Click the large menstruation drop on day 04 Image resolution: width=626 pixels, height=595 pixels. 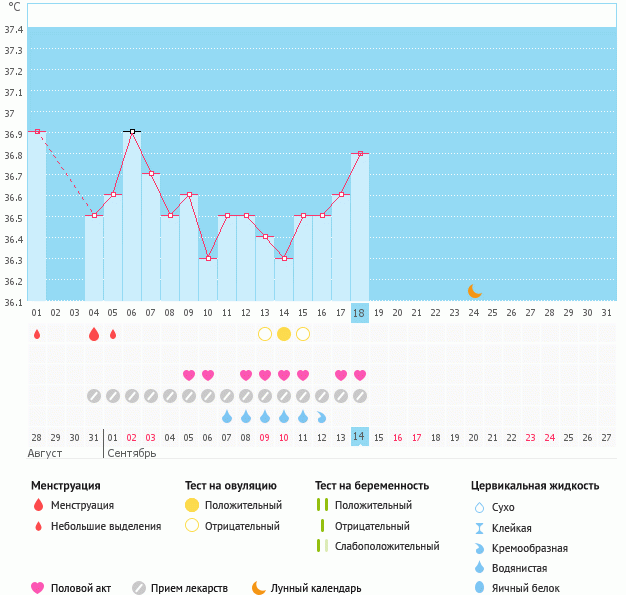(x=94, y=334)
